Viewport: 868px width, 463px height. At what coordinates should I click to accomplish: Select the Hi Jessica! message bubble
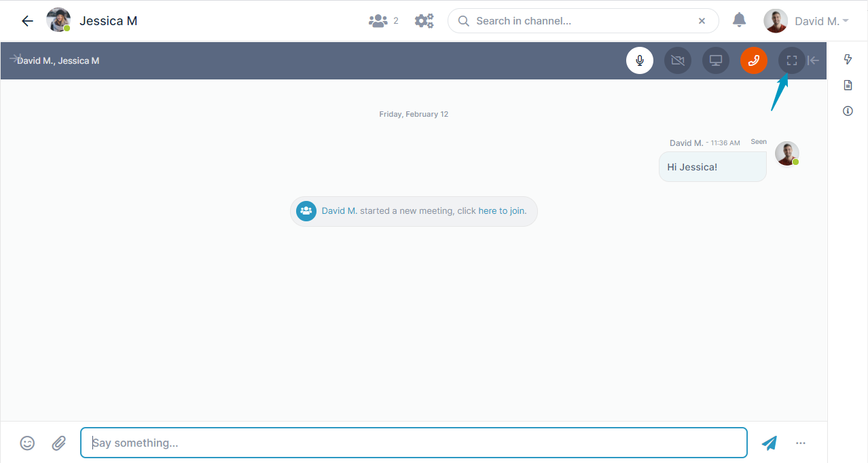(x=712, y=166)
